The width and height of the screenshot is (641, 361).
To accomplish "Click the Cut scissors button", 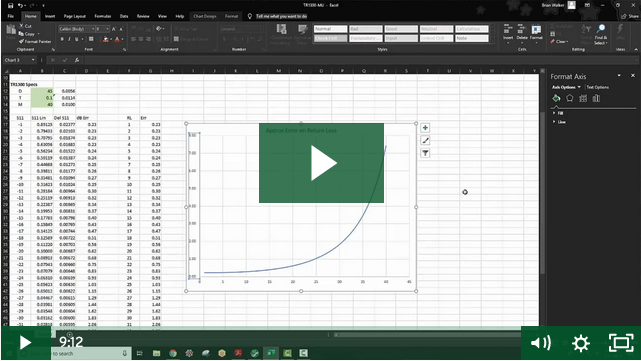I will 25,26.
